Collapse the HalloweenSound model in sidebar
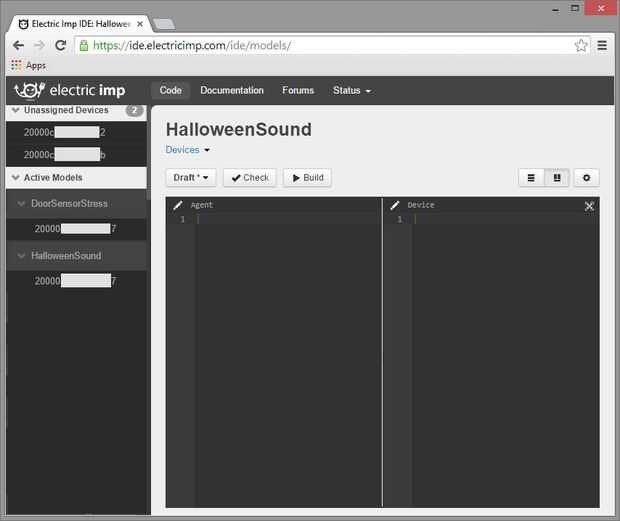 (x=21, y=256)
